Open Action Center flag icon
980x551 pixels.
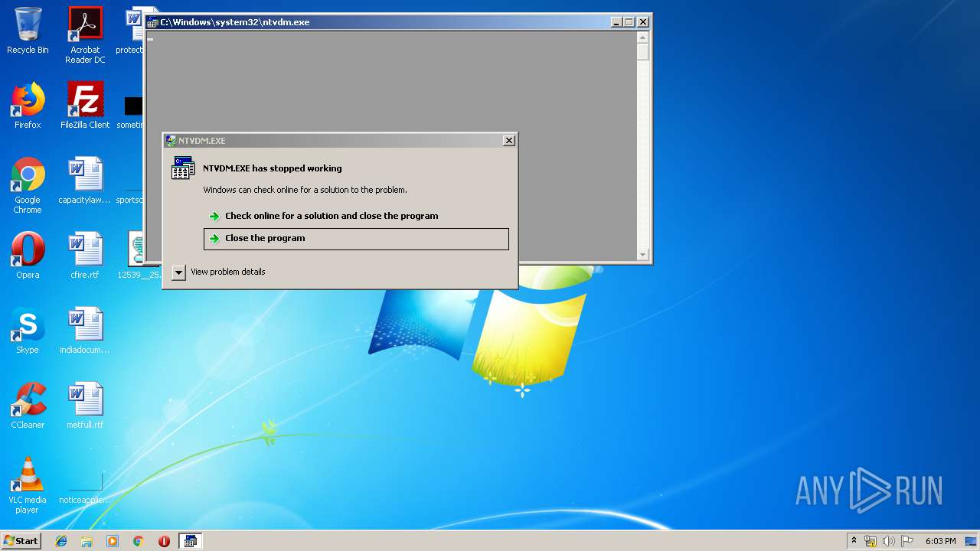pyautogui.click(x=907, y=541)
